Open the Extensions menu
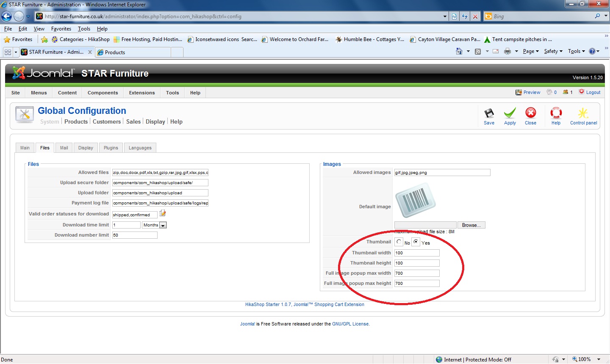Image resolution: width=610 pixels, height=364 pixels. point(142,93)
